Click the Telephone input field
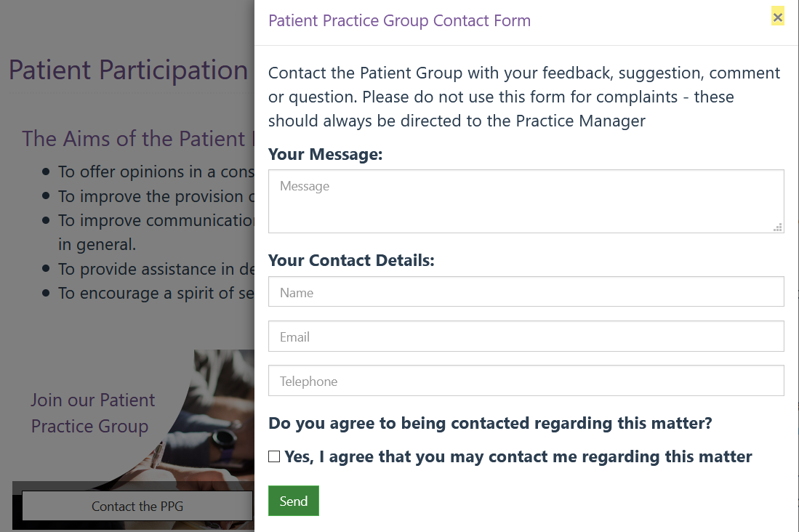This screenshot has width=799, height=532. 526,380
